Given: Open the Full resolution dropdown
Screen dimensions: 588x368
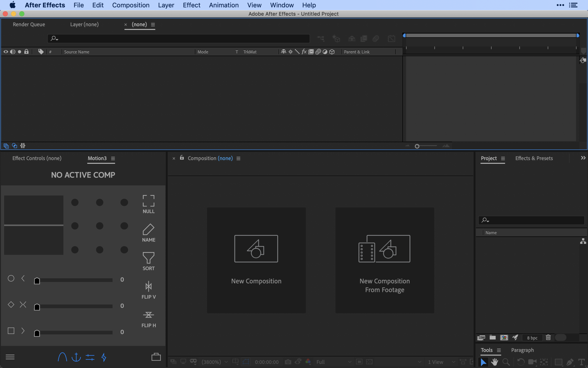Looking at the screenshot, I should 334,362.
